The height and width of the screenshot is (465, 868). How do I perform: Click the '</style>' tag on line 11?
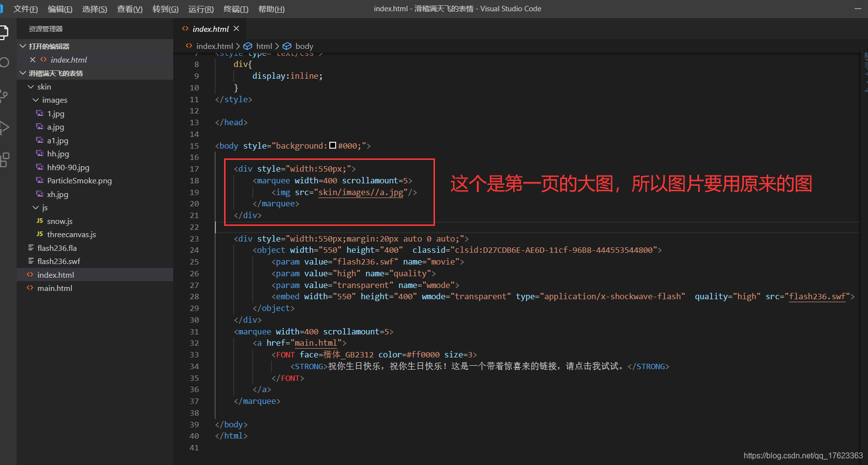point(233,99)
